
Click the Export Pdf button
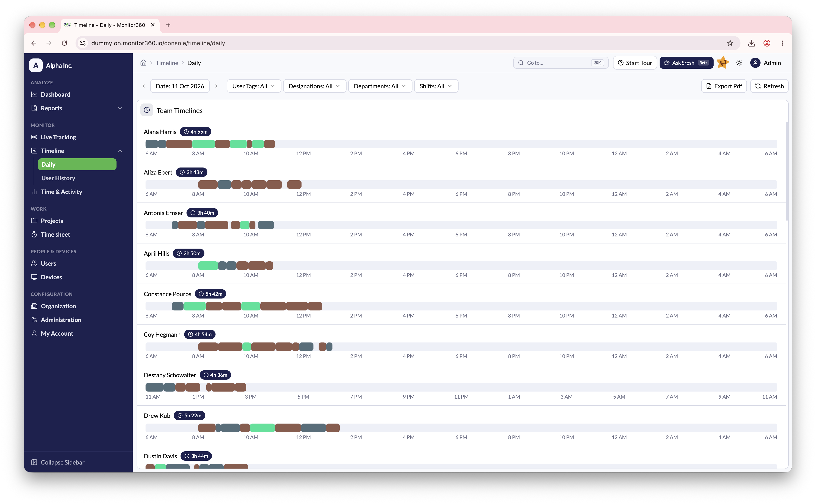724,86
